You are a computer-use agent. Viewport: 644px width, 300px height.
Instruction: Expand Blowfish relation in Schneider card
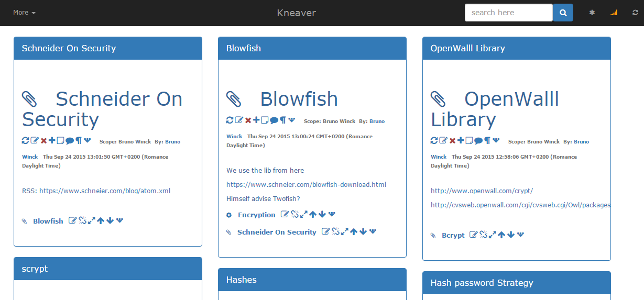click(x=91, y=220)
